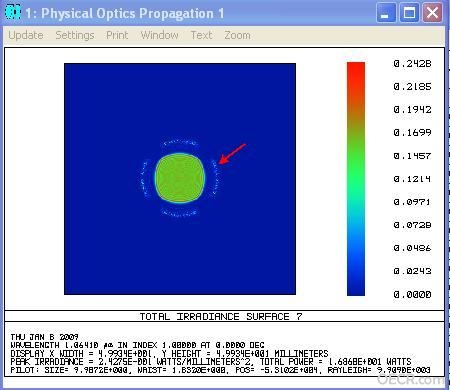Open the Text menu
This screenshot has width=450, height=390.
[x=201, y=35]
